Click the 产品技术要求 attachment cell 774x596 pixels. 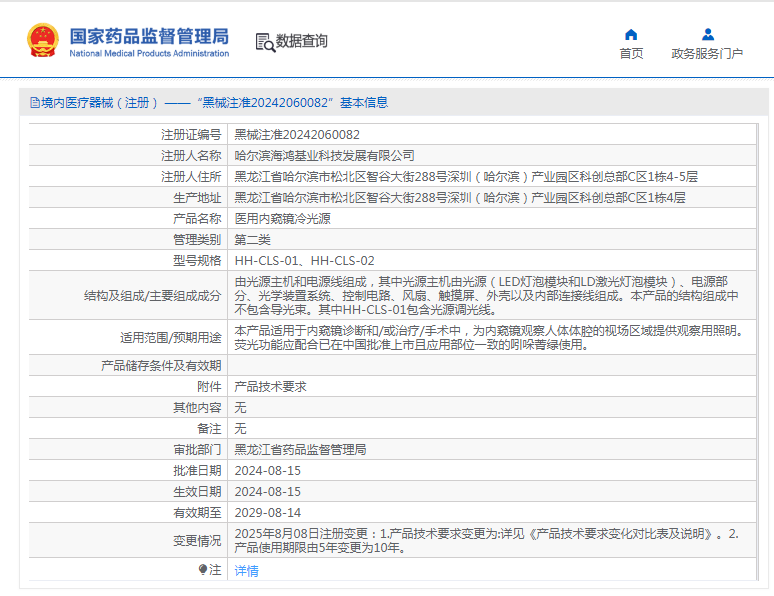point(270,386)
